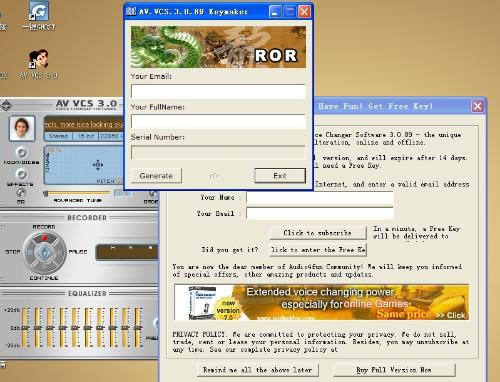Image resolution: width=500 pixels, height=382 pixels.
Task: Click the Record button on the recorder dial
Action: coord(44,237)
